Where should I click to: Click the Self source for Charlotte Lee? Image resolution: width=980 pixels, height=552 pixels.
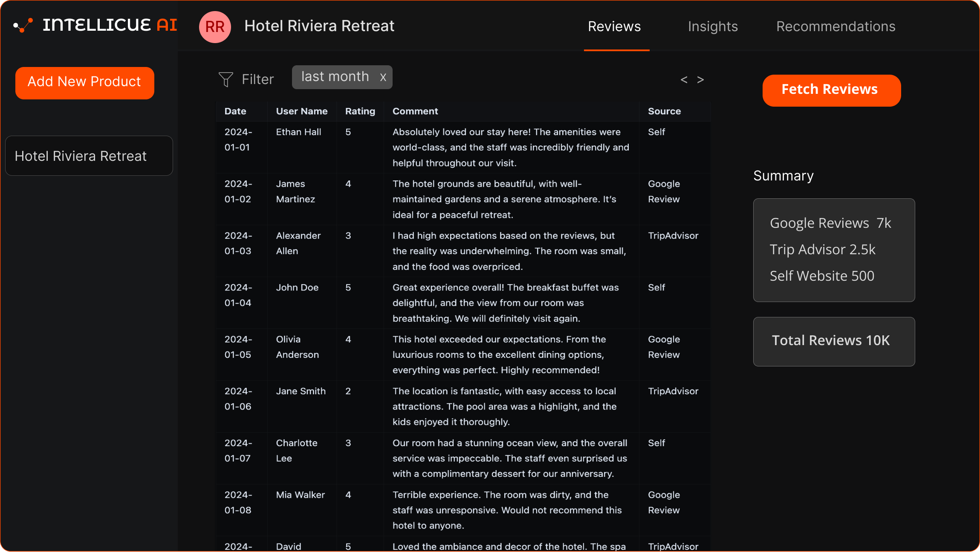(656, 443)
